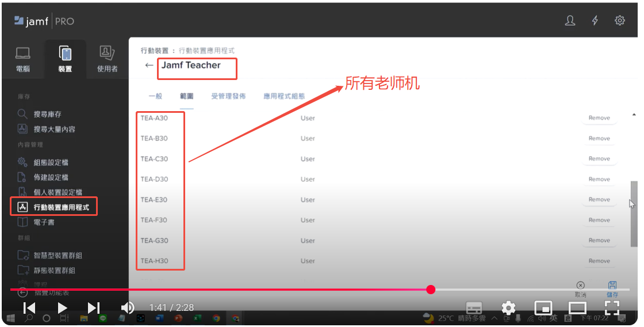Open the 受管理發佈 tab

pos(228,96)
